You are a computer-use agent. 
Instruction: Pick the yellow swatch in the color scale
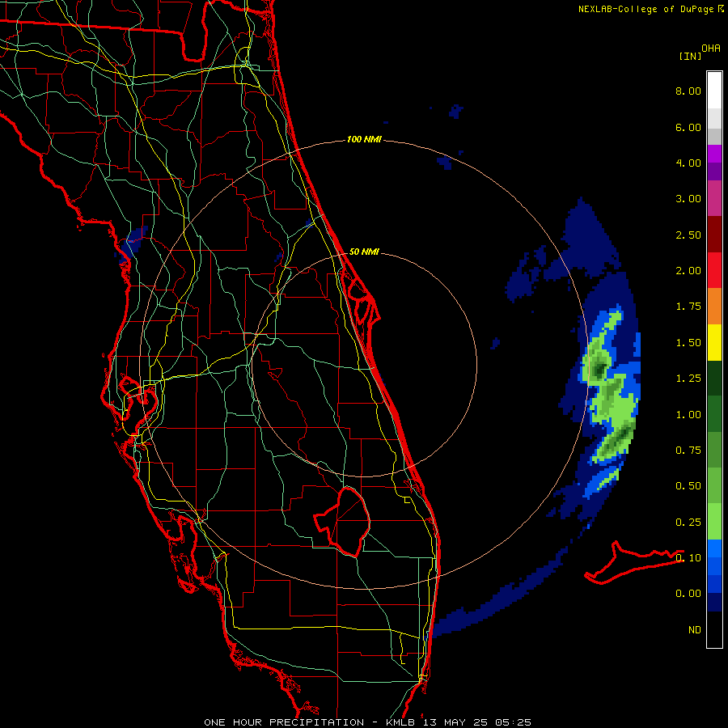pos(714,342)
